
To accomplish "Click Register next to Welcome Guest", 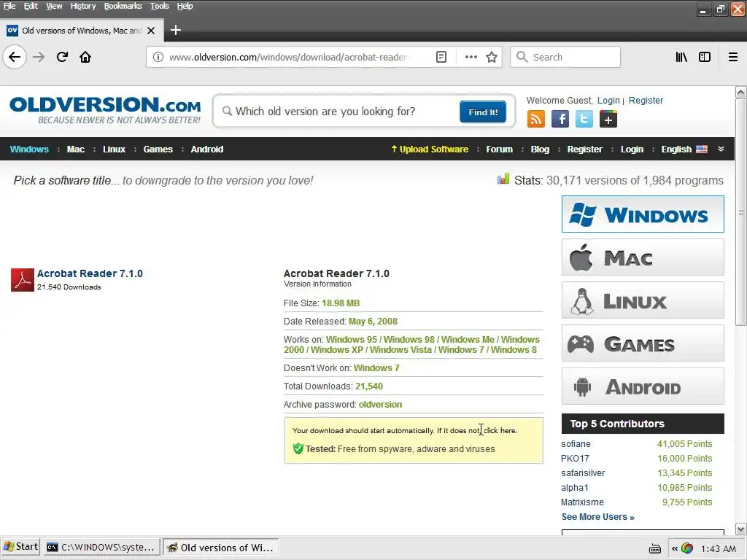I will (646, 101).
